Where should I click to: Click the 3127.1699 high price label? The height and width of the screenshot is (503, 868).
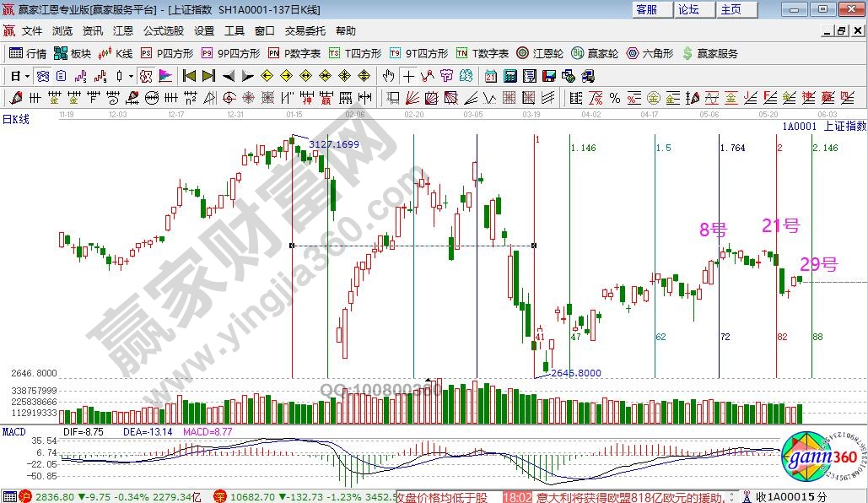click(334, 144)
